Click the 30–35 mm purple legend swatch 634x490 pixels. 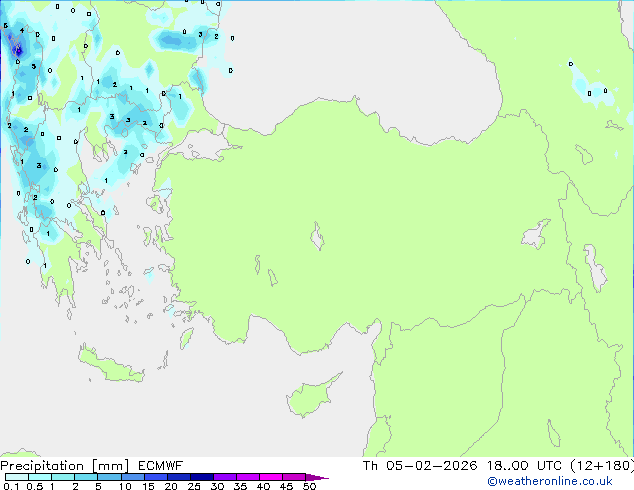coord(224,477)
